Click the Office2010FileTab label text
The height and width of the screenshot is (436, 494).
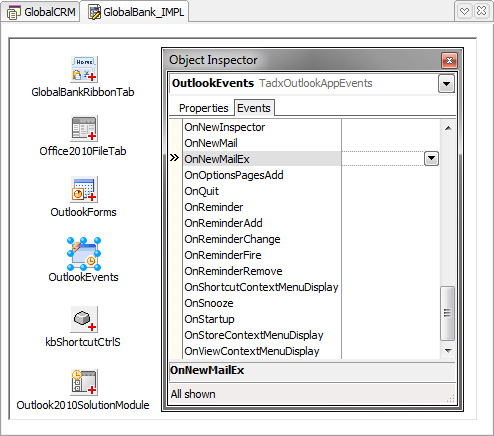[83, 151]
